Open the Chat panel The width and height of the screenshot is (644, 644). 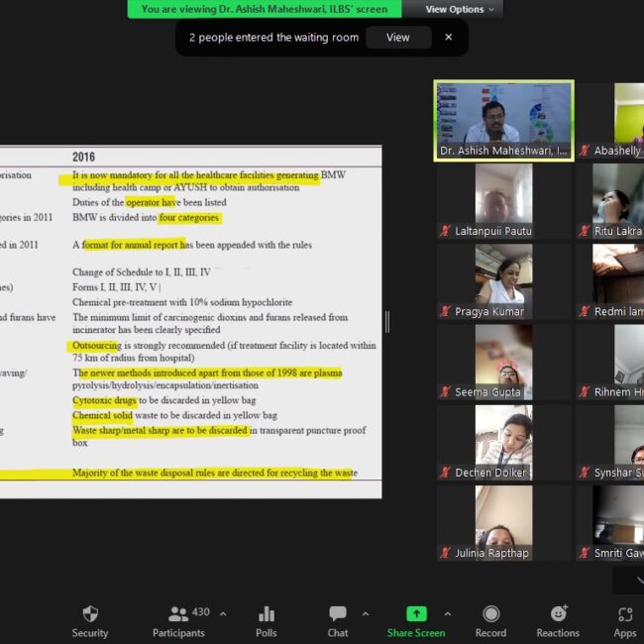338,614
